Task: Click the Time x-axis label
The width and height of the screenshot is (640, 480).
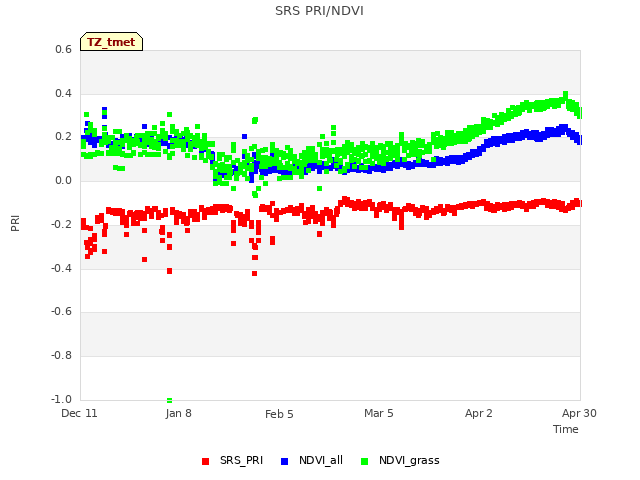Action: click(566, 429)
